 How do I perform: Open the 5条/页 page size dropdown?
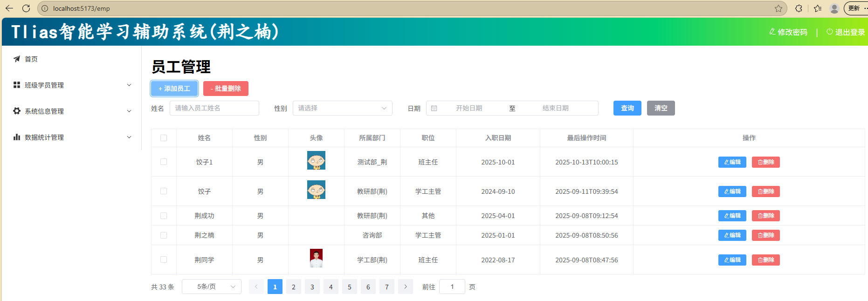click(x=211, y=287)
